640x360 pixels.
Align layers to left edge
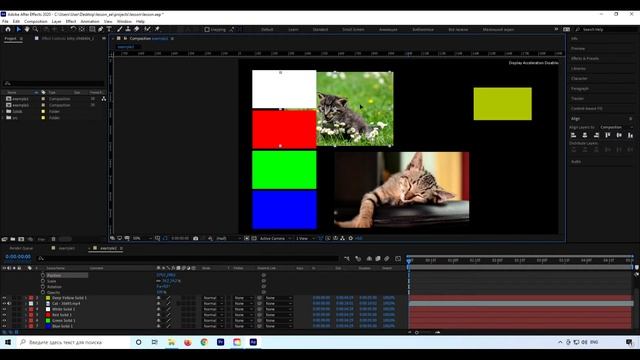(x=573, y=135)
